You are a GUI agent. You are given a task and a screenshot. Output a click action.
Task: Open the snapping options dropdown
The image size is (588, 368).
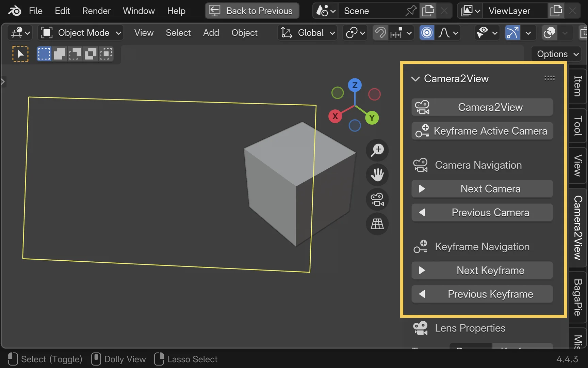tap(401, 33)
